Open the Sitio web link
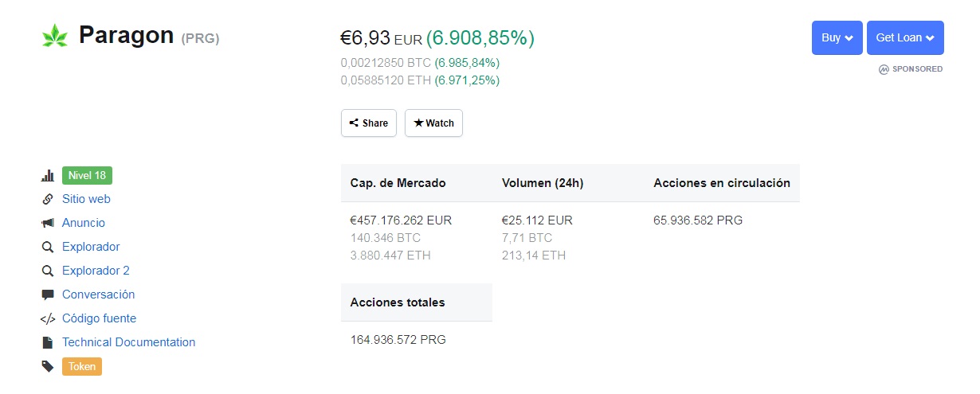980x394 pixels. pos(86,199)
